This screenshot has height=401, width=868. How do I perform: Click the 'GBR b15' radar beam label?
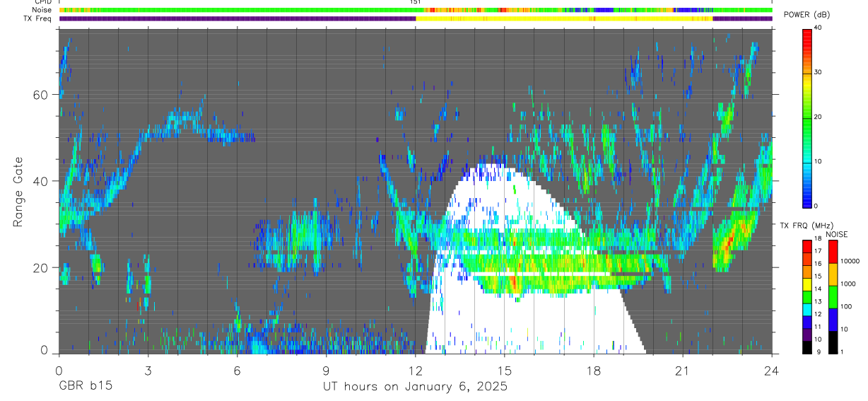coord(85,387)
